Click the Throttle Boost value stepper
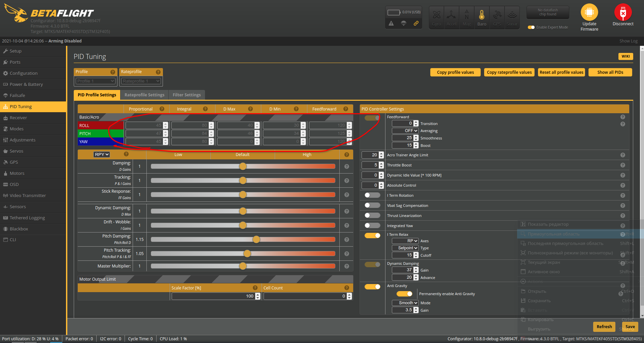644x343 pixels. pos(381,165)
